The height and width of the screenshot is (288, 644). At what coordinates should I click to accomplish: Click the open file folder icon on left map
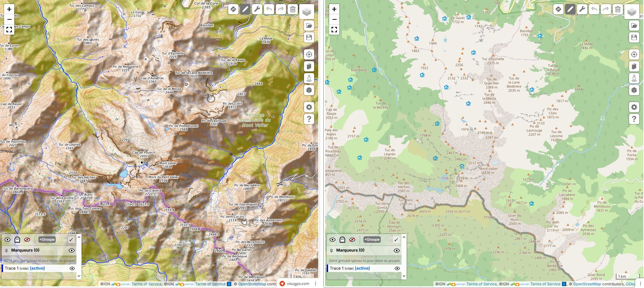click(309, 26)
